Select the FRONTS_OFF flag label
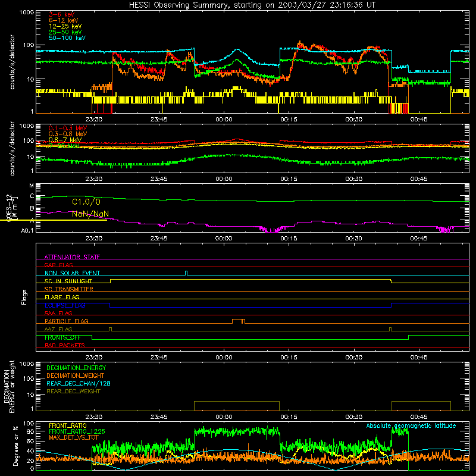Screen dimensions: 476x476 [62, 337]
